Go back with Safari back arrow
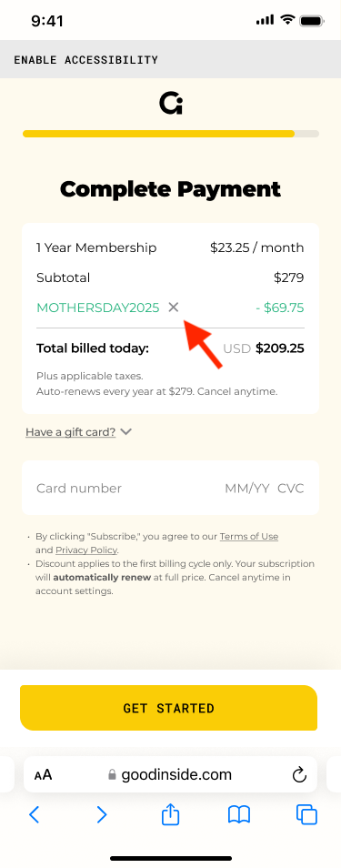The image size is (341, 868). (35, 814)
